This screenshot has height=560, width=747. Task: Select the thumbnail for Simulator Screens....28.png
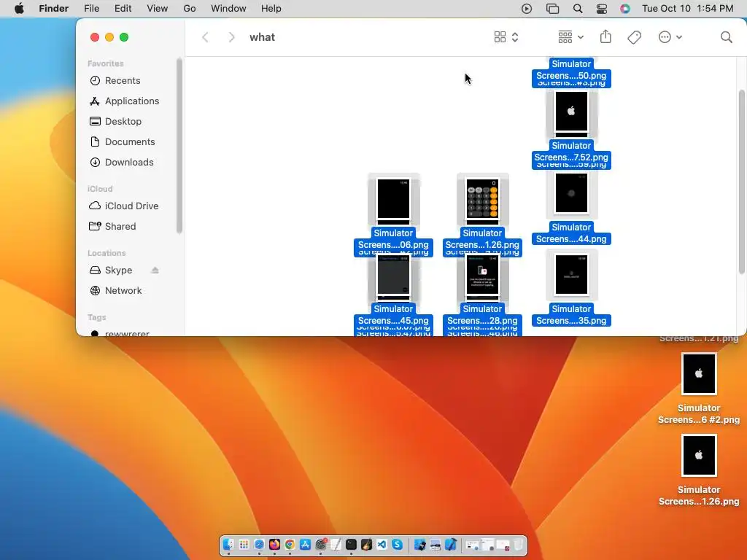482,275
